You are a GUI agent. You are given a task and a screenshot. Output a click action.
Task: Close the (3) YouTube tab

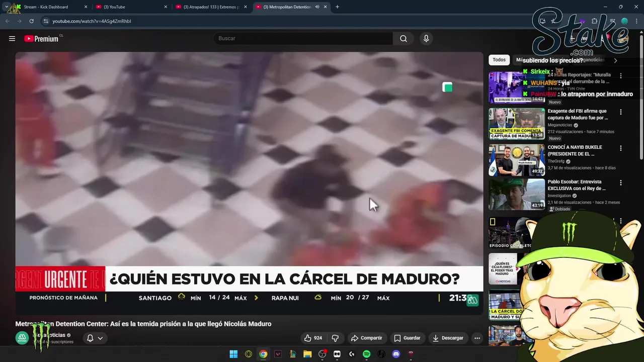[166, 7]
